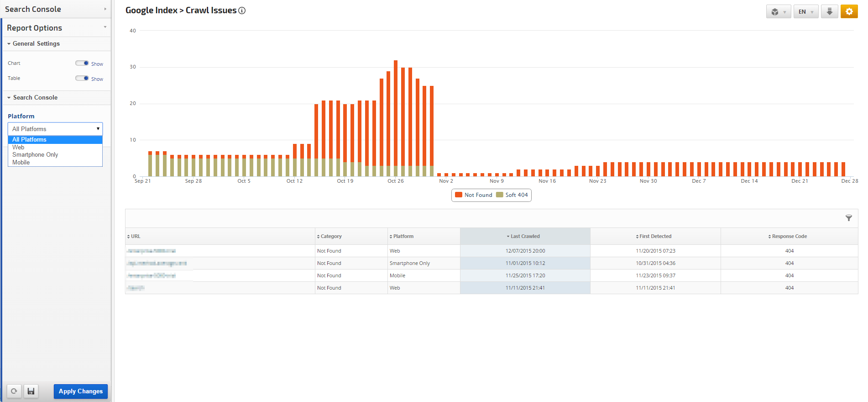Select Smartphone Only from platform list
Image resolution: width=868 pixels, height=402 pixels.
coord(35,155)
